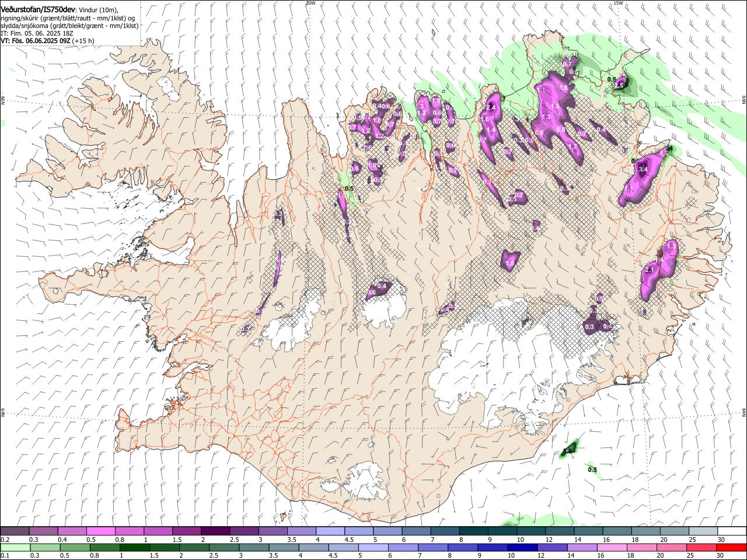Click the brightest pink 0.5–0.8 snowfall legend swatch
Screen dimensions: 747x560
pos(100,531)
